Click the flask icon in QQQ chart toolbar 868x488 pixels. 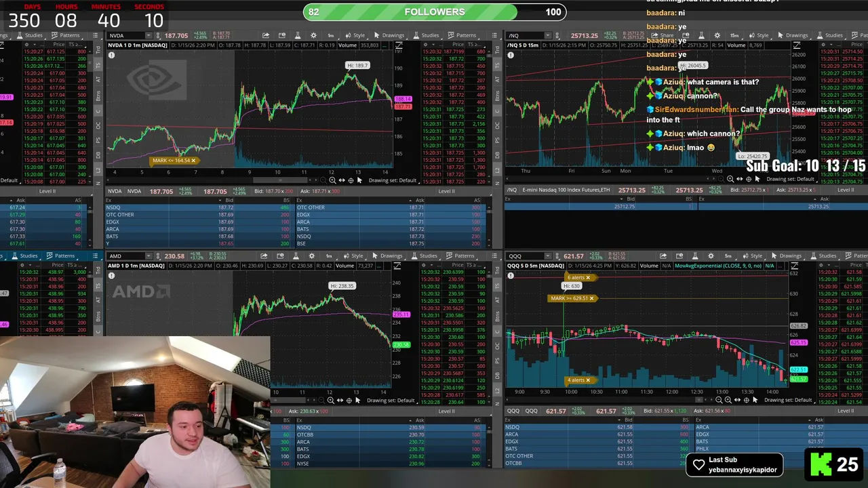694,256
